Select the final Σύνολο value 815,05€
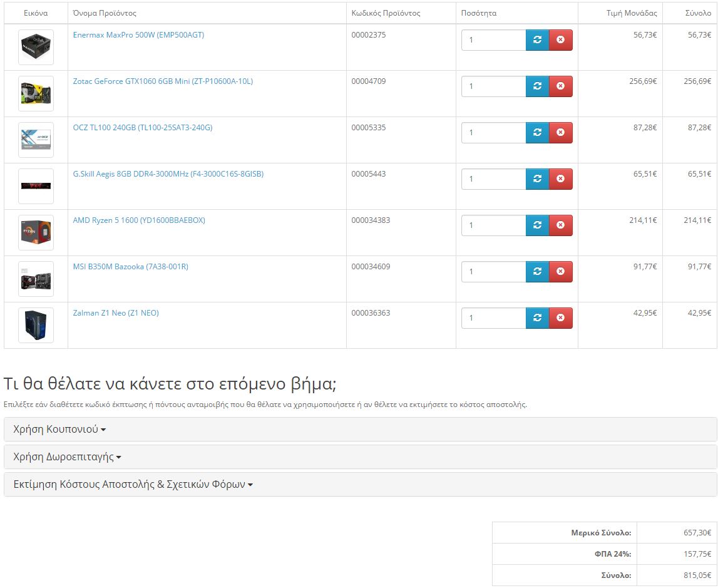 click(x=697, y=575)
